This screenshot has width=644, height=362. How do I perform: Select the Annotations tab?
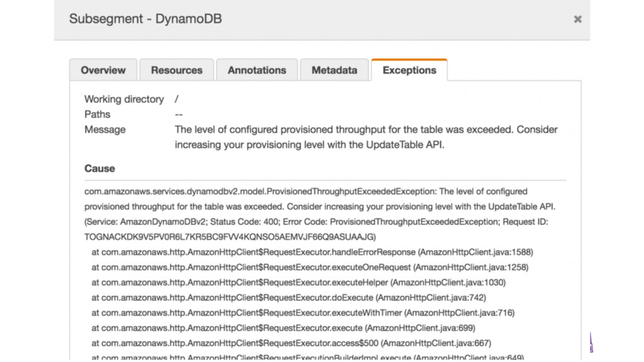[x=257, y=70]
